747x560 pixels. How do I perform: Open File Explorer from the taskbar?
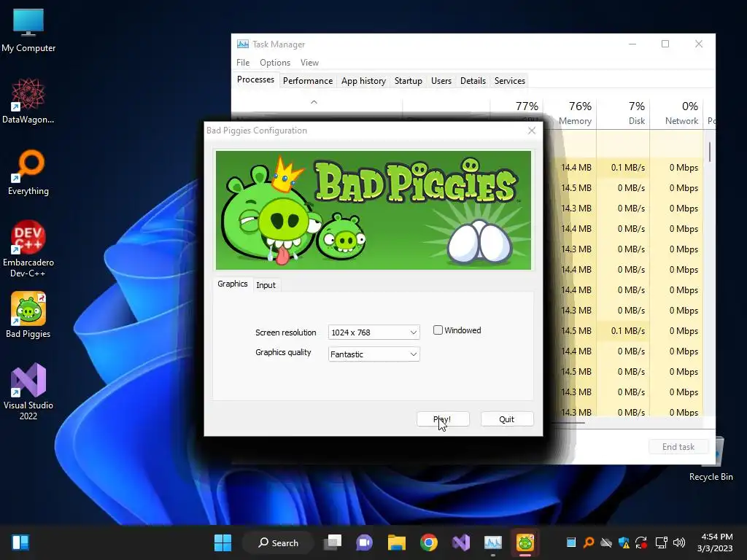[x=396, y=542]
